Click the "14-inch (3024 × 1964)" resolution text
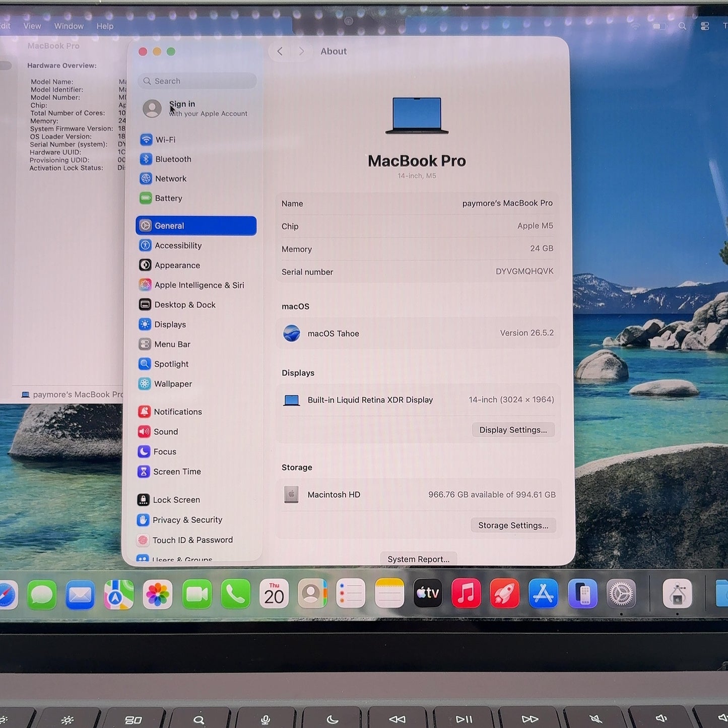 [511, 400]
